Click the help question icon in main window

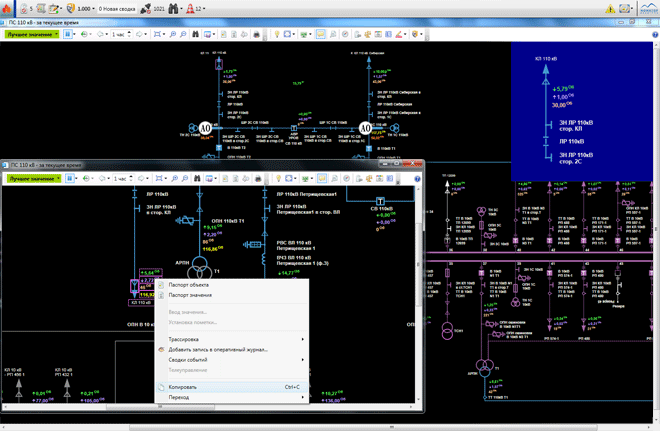pyautogui.click(x=655, y=35)
